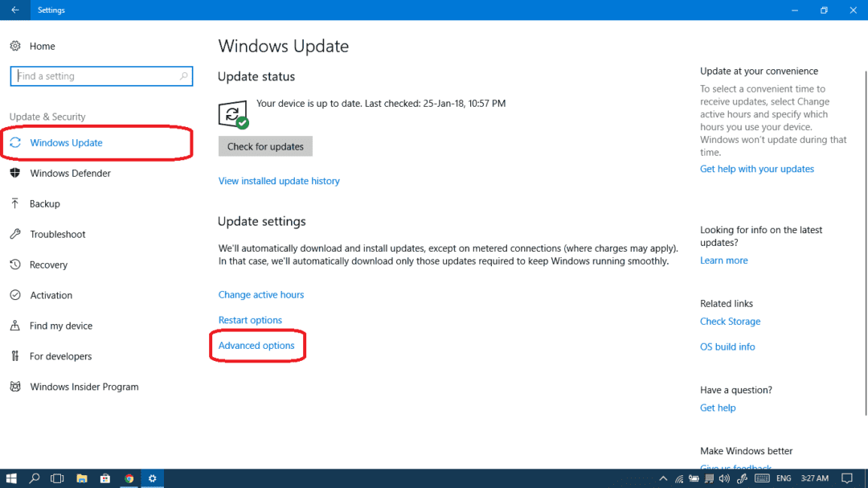Click the magnifier icon in the search box
868x488 pixels.
click(x=183, y=76)
